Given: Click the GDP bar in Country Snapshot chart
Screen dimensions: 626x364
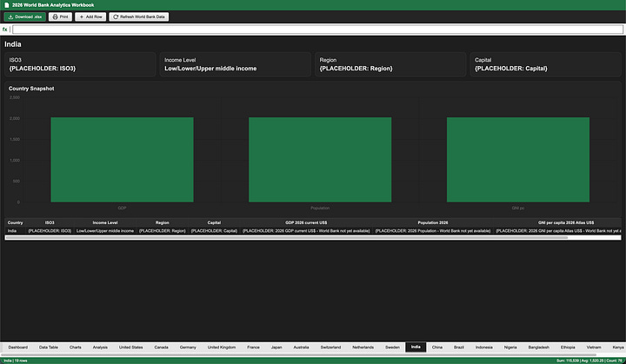Looking at the screenshot, I should [x=123, y=160].
